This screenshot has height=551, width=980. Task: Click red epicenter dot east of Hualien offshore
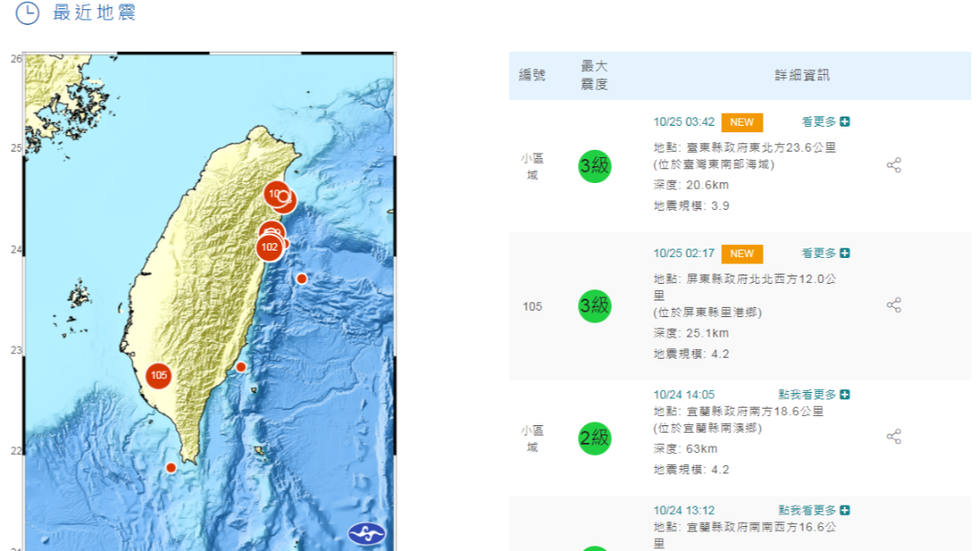tap(301, 278)
